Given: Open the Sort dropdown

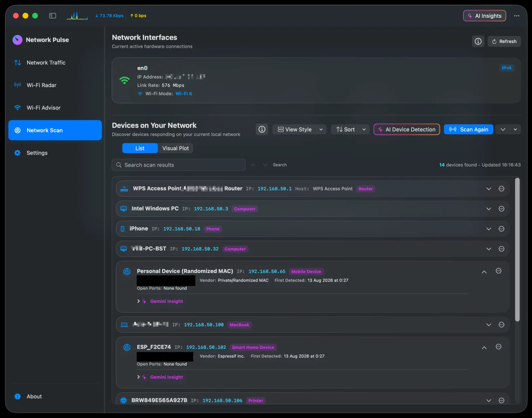Looking at the screenshot, I should (x=350, y=129).
